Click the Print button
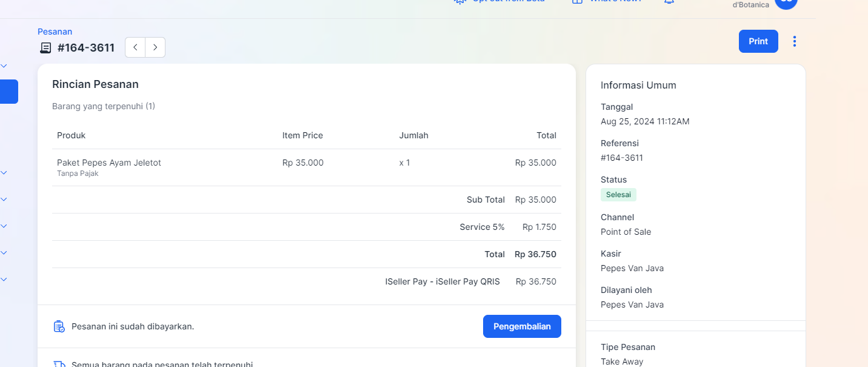The height and width of the screenshot is (367, 868). point(758,41)
